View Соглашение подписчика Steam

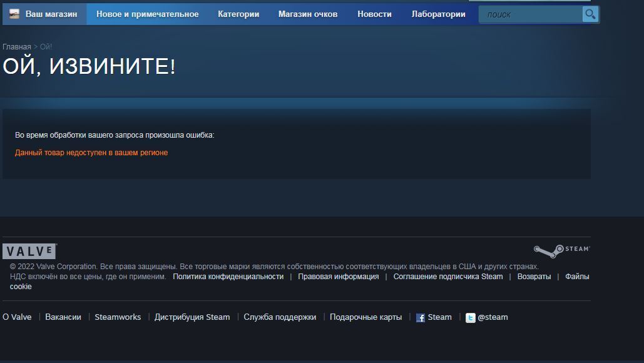point(447,277)
